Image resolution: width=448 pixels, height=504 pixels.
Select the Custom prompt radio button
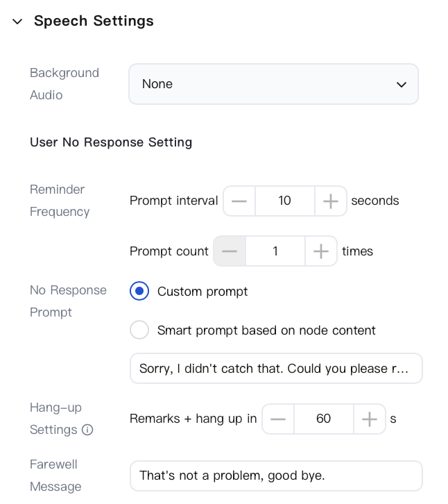[x=139, y=291]
